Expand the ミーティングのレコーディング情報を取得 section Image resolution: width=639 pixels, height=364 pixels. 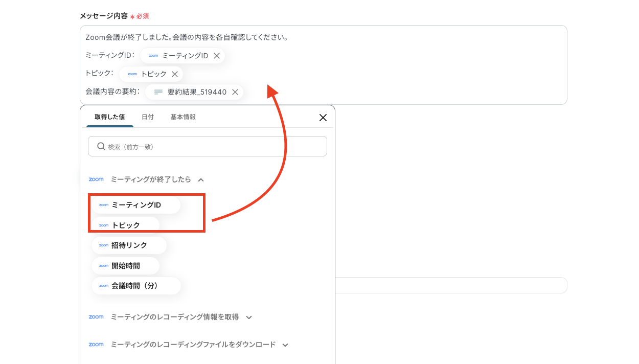249,317
